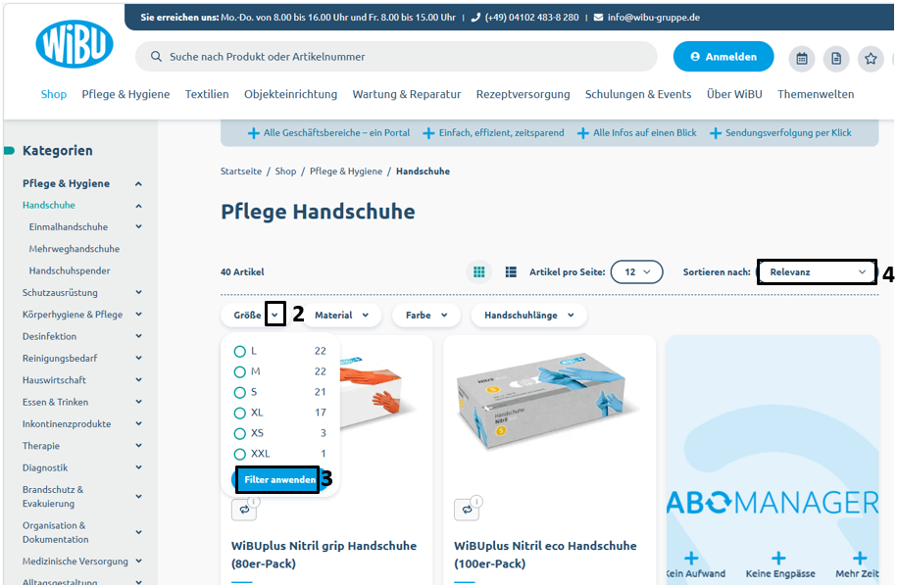The height and width of the screenshot is (588, 898).
Task: Click compare icon on Nitril grip product
Action: pos(244,509)
